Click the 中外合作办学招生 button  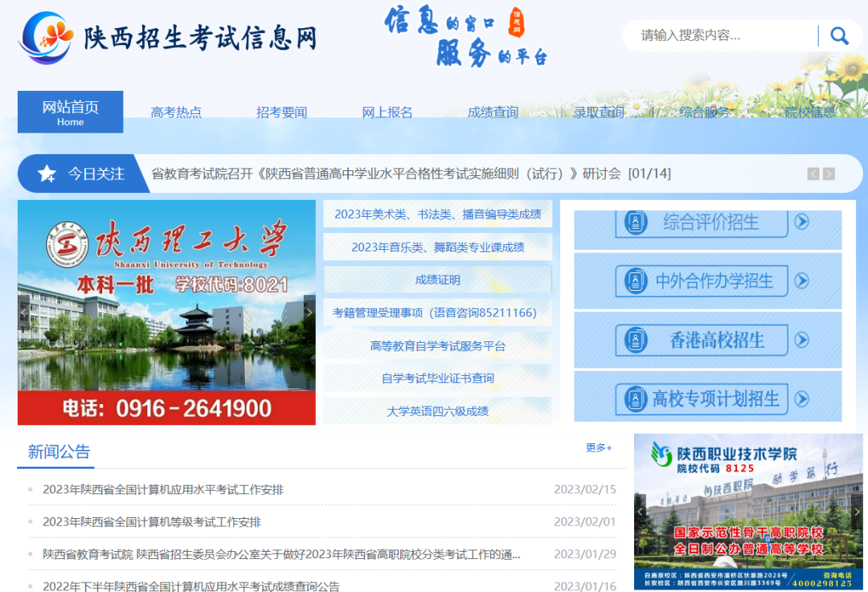point(702,280)
